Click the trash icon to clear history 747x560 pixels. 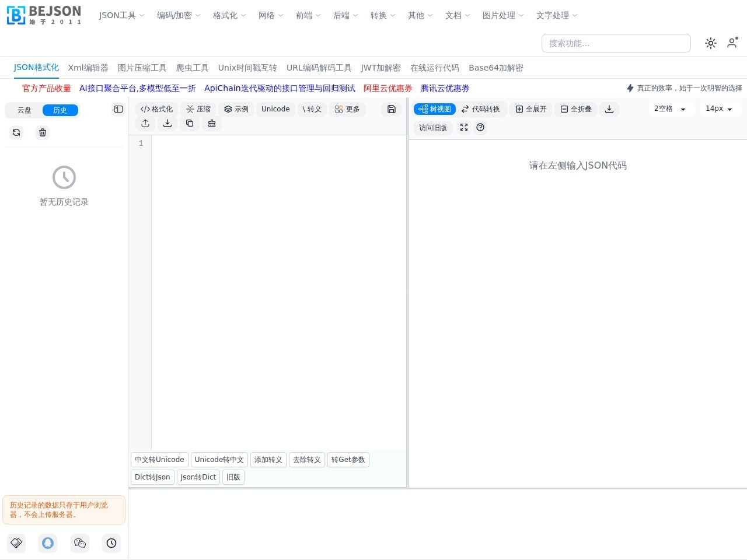[43, 132]
